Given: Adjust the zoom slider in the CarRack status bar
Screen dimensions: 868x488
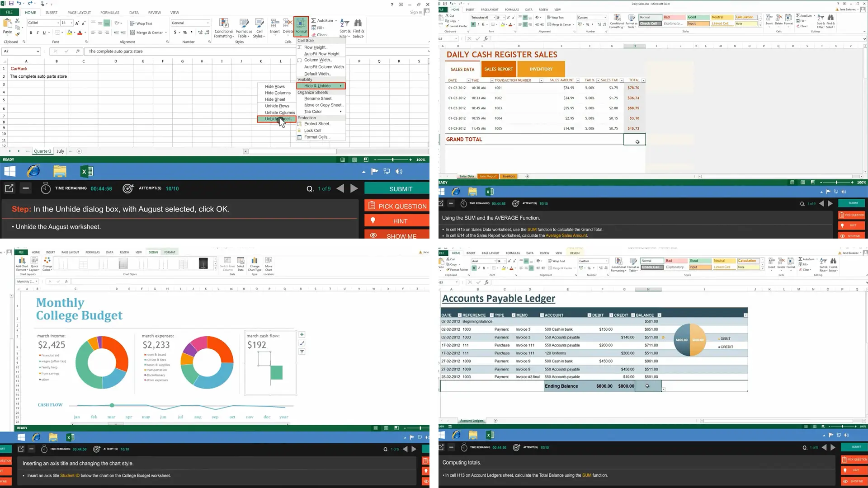Looking at the screenshot, I should 393,160.
